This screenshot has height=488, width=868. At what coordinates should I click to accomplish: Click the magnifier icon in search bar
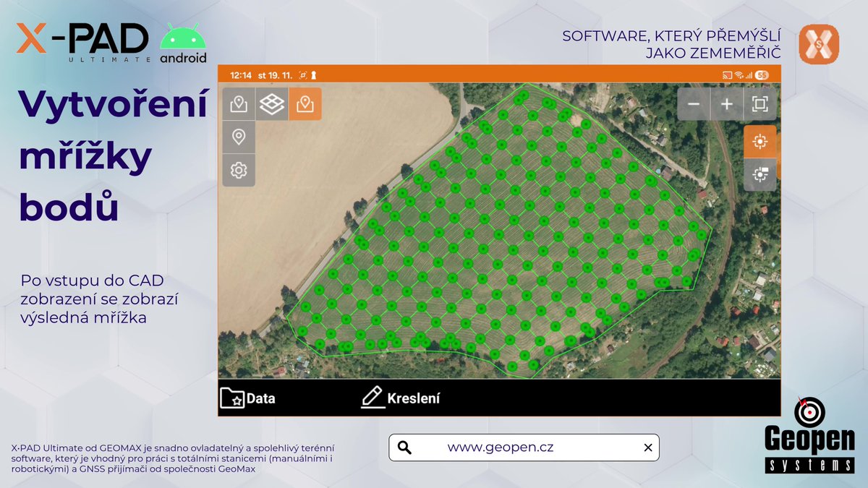[x=405, y=448]
